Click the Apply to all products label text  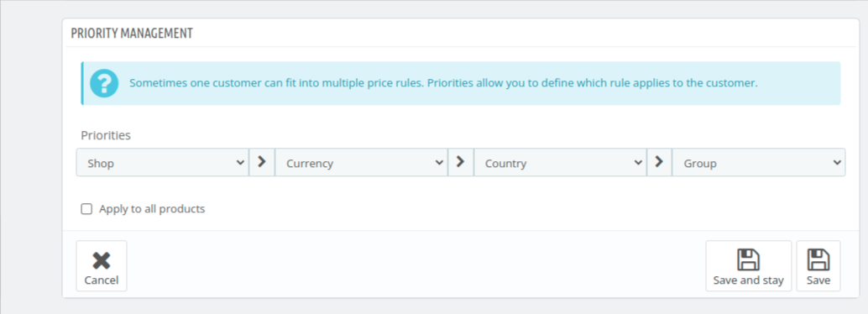coord(152,209)
